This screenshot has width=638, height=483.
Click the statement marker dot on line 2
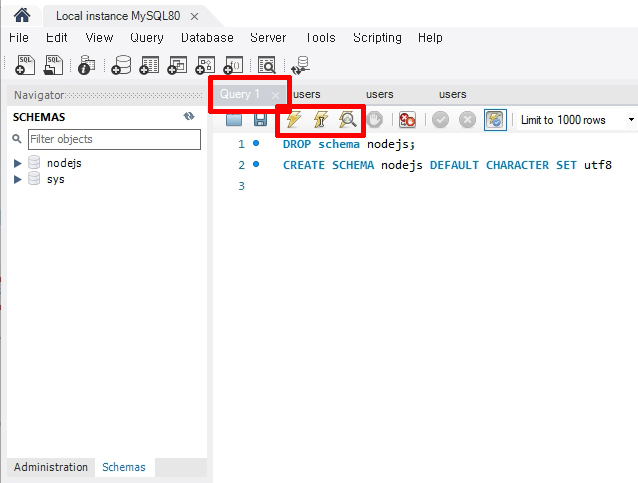coord(256,164)
